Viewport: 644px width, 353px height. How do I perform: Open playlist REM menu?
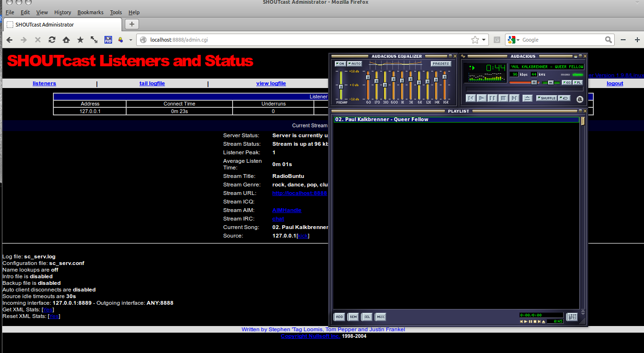[x=353, y=317]
